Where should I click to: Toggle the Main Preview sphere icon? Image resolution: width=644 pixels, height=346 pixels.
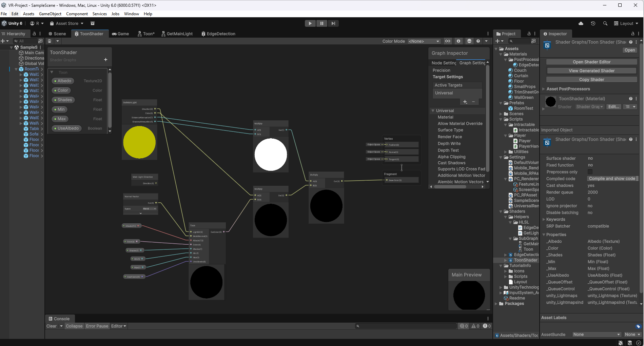click(469, 41)
